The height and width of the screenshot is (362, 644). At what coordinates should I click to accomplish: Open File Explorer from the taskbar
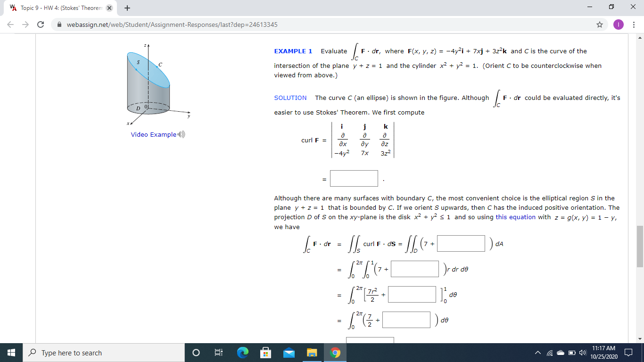(312, 353)
